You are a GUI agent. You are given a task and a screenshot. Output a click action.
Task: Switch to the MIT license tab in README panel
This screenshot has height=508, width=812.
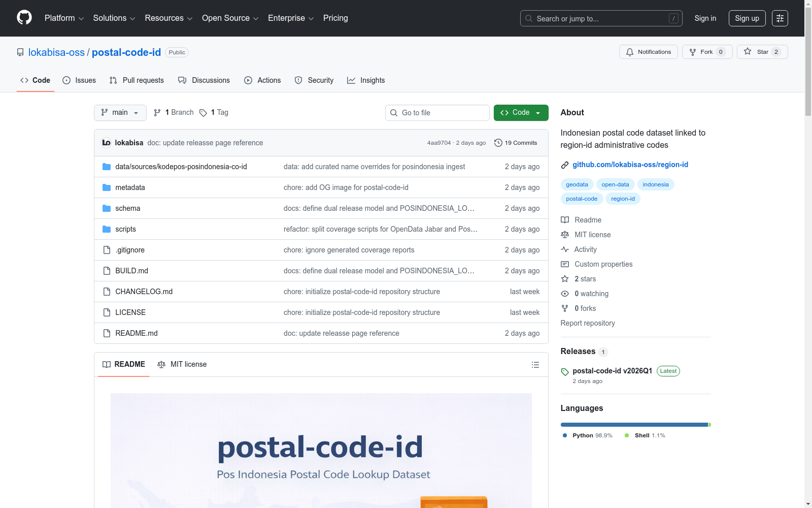(182, 365)
